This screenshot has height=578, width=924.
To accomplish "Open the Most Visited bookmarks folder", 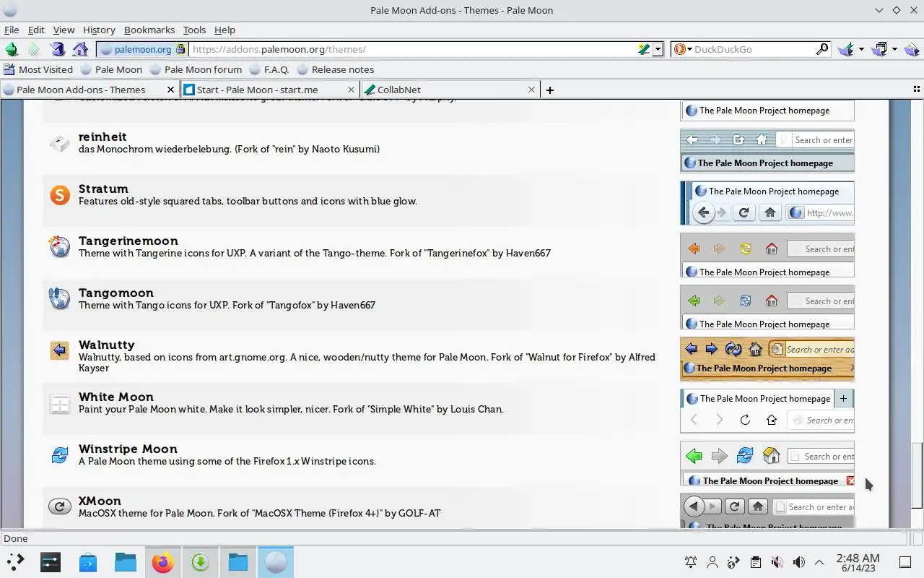I will (38, 69).
